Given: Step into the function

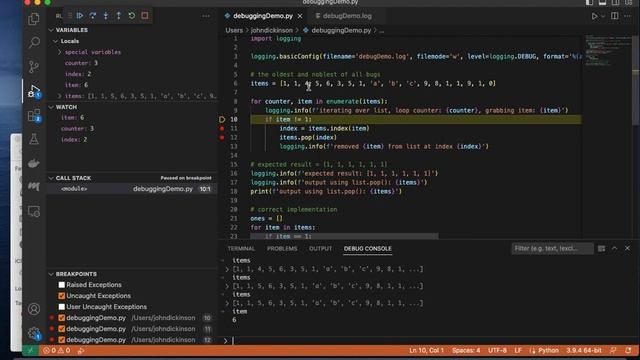Looking at the screenshot, I should coord(106,16).
